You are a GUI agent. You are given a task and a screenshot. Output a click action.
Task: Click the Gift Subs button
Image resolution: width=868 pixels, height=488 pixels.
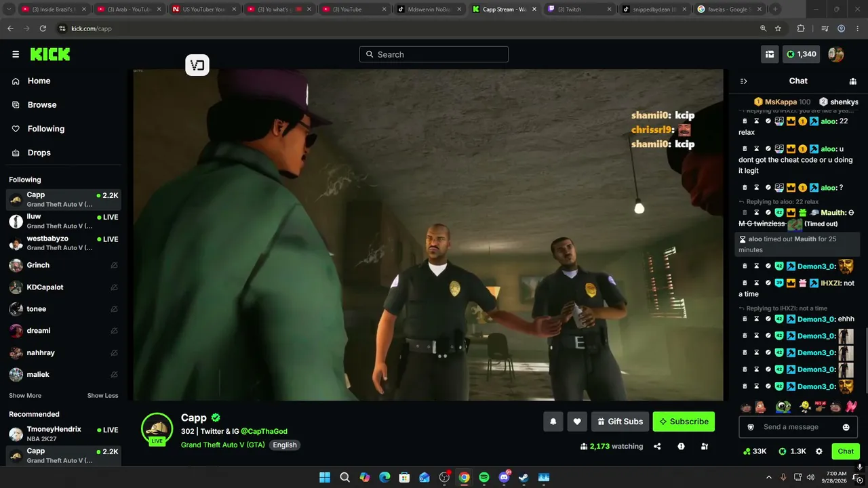[x=620, y=422]
